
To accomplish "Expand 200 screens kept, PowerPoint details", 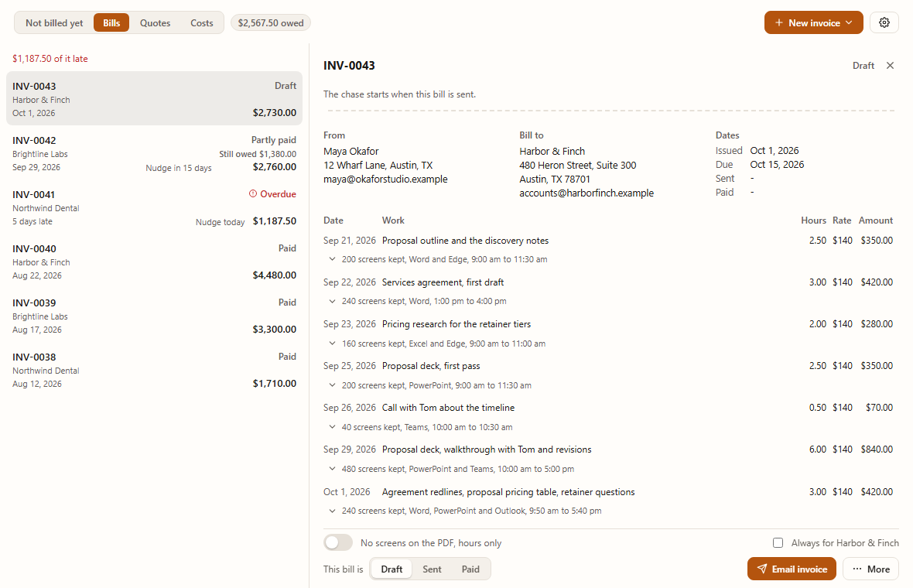I will [332, 385].
